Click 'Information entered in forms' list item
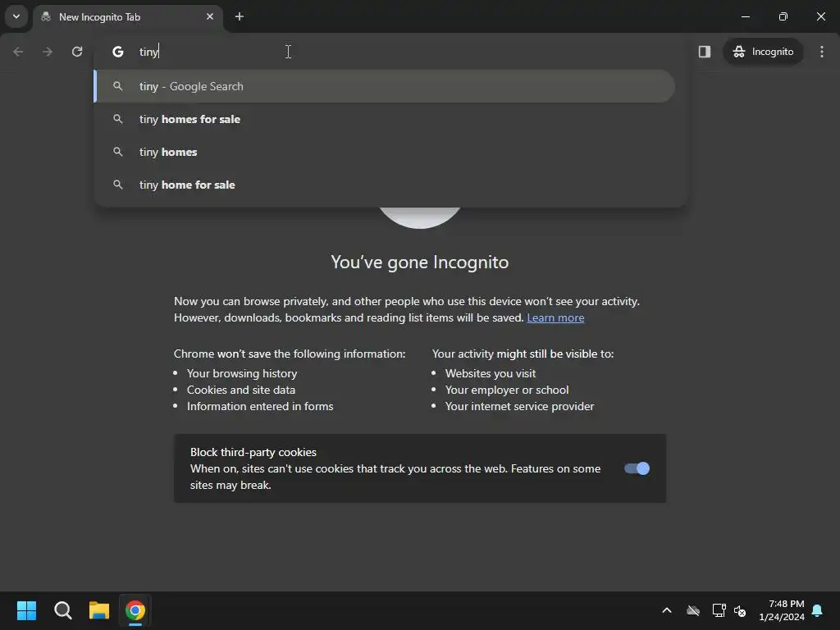840x630 pixels. pos(260,406)
